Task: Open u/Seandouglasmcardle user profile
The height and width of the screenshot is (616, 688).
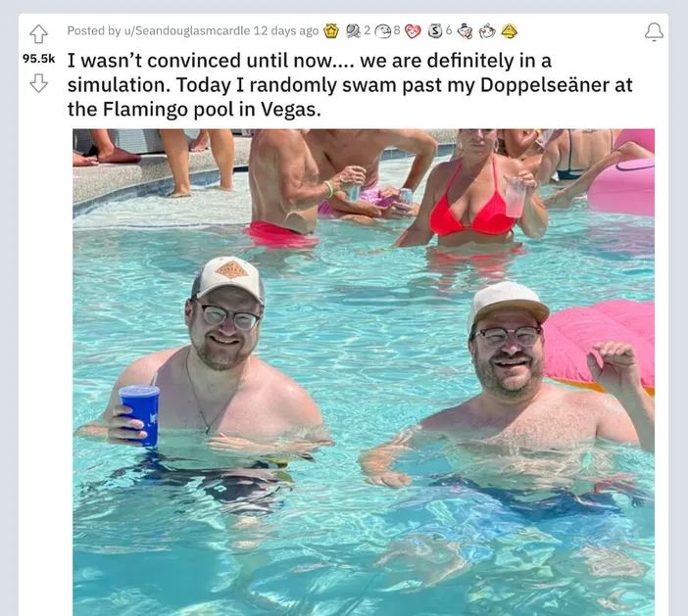Action: tap(186, 30)
